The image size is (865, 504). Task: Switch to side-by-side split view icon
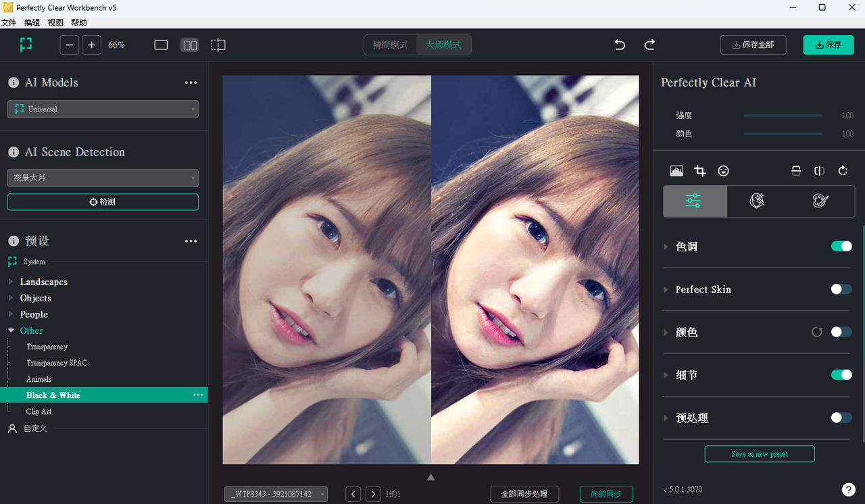(x=190, y=45)
